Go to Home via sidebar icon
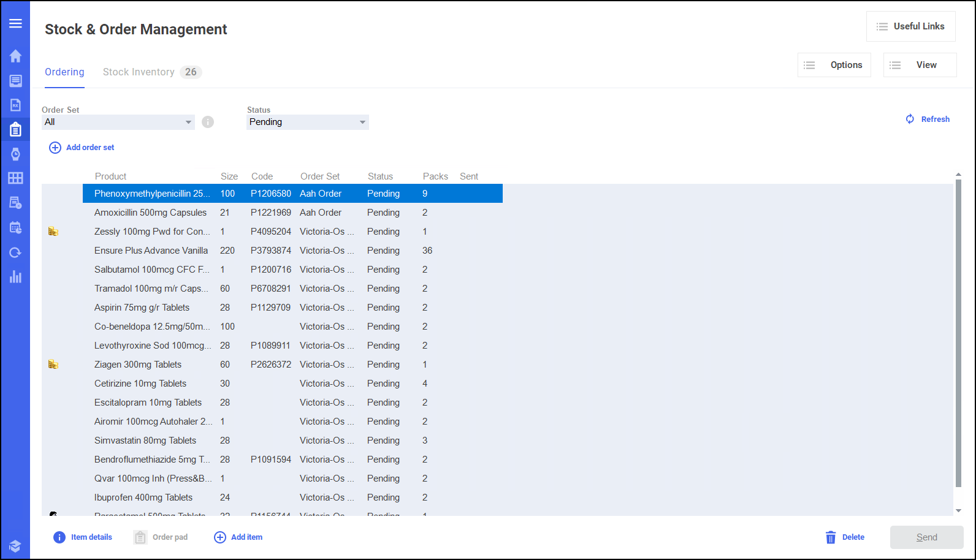Image resolution: width=976 pixels, height=560 pixels. [15, 56]
